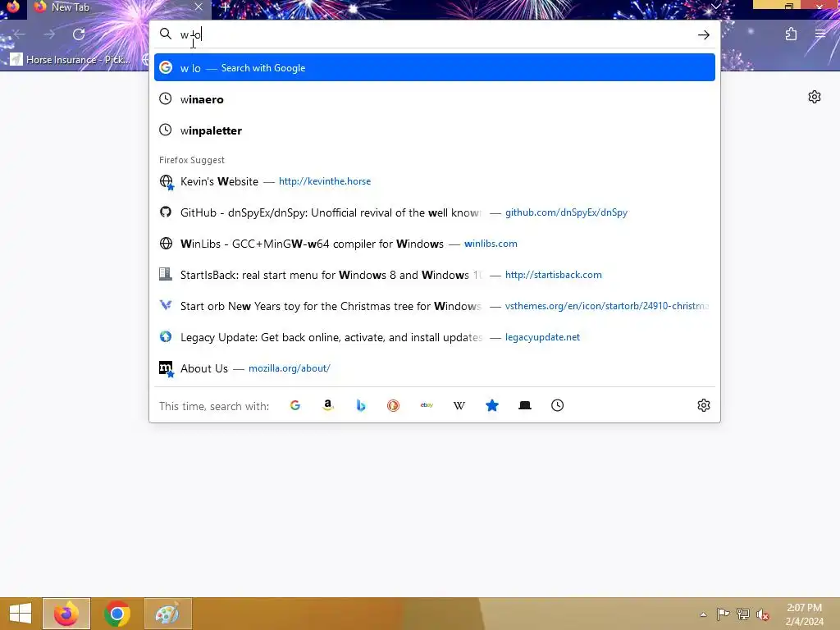This screenshot has width=840, height=630.
Task: Reload the current page
Action: coord(79,34)
